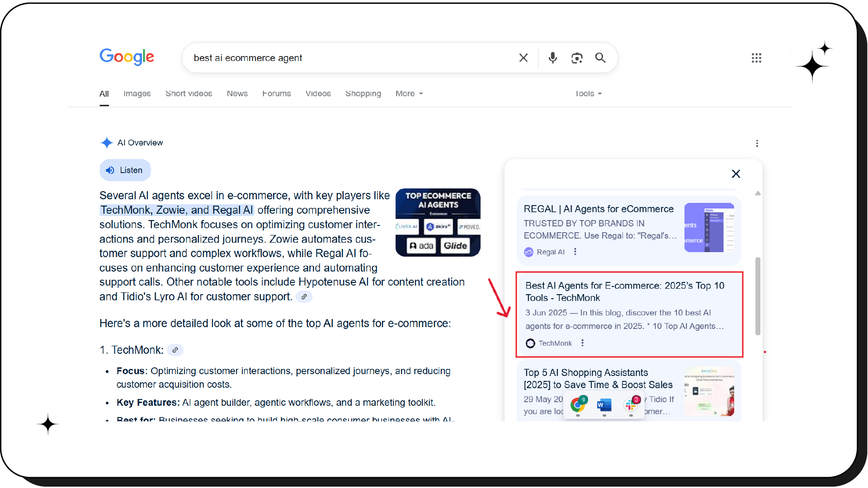Screen dimensions: 868x488
Task: Click the Focus bullet text
Action: tap(283, 378)
